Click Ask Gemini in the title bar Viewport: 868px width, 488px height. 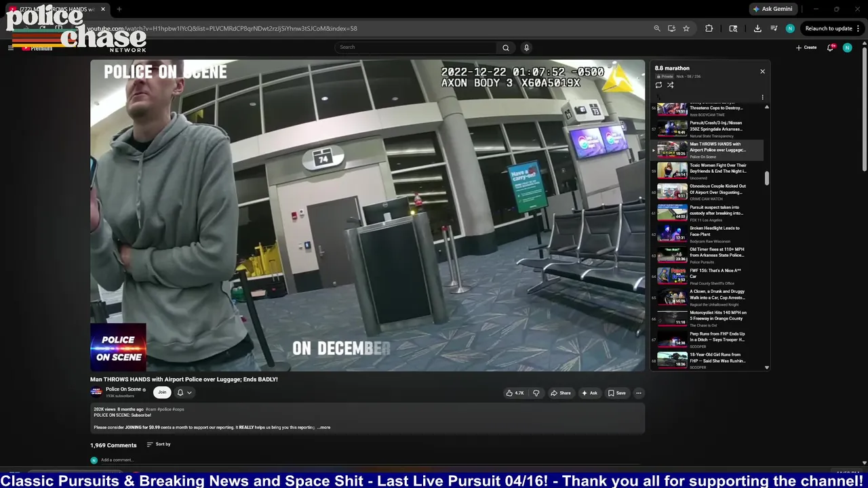tap(772, 9)
